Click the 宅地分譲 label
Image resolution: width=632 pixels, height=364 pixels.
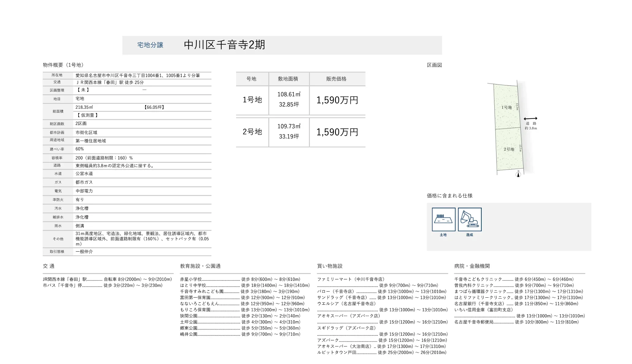tap(150, 45)
